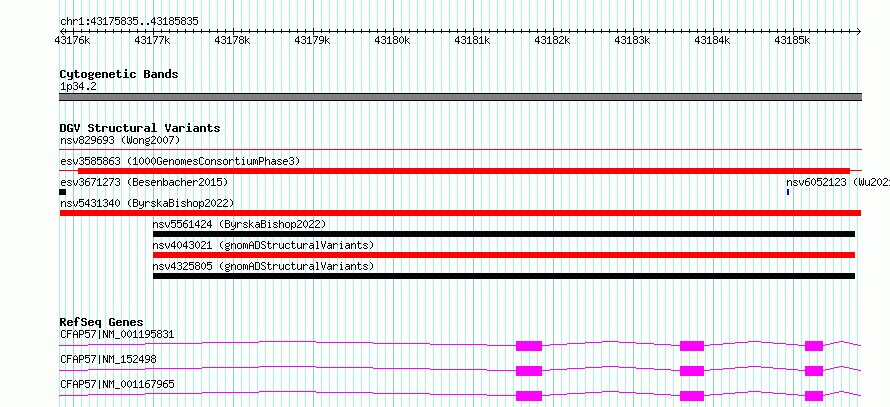Click the thick red esv3585863 variant bar

(464, 171)
